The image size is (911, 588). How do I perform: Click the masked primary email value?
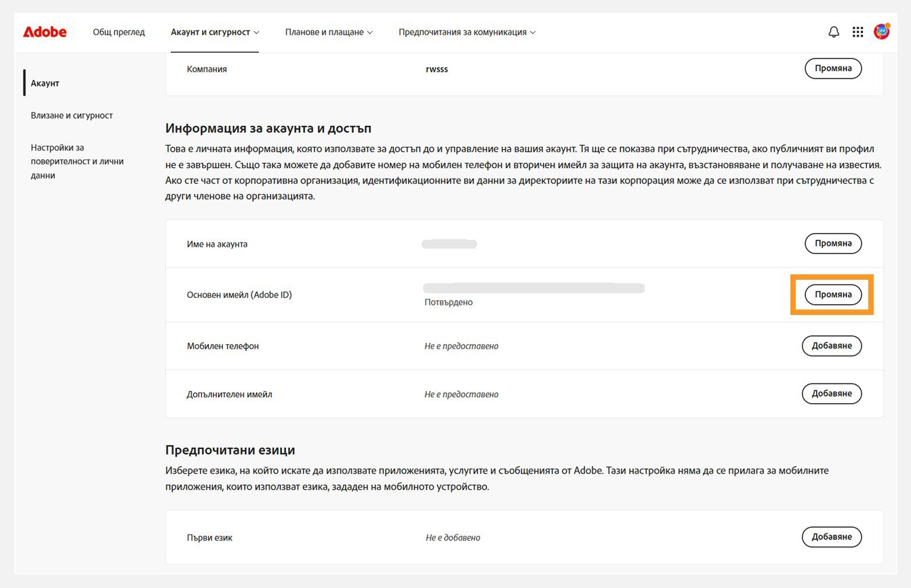pyautogui.click(x=535, y=287)
